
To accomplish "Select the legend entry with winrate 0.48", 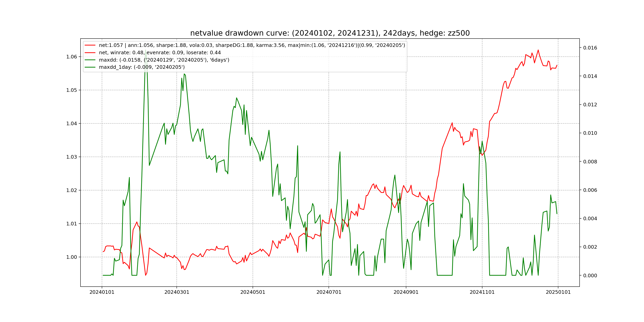I will [x=160, y=53].
